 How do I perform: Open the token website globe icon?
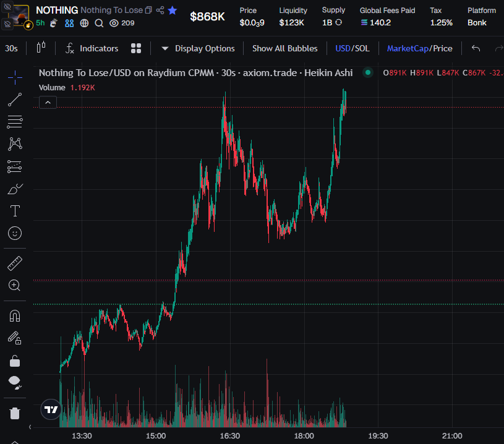coord(84,23)
